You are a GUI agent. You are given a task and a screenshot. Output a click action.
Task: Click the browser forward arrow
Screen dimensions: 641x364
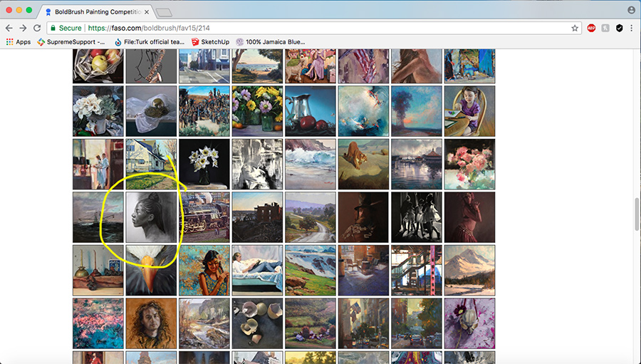point(23,28)
